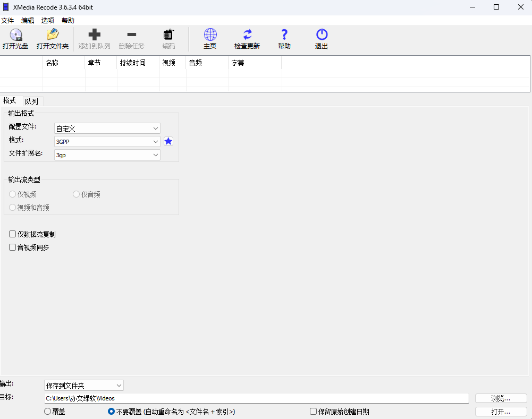Screen dimensions: 532x419
Task: Close the XMedia Recode window
Action: 521,7
